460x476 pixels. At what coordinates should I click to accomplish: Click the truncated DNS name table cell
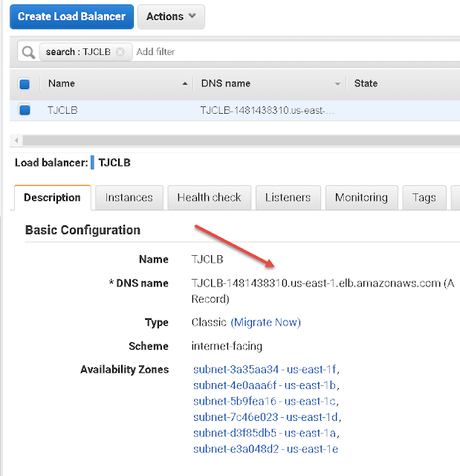click(x=267, y=110)
